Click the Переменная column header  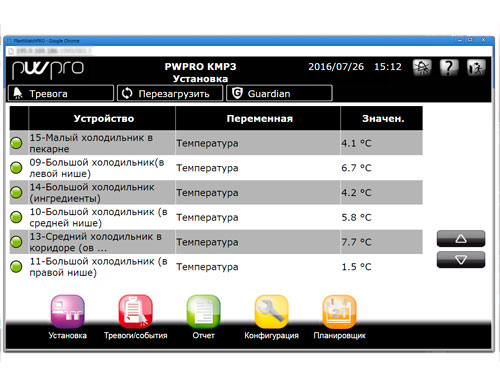(259, 118)
